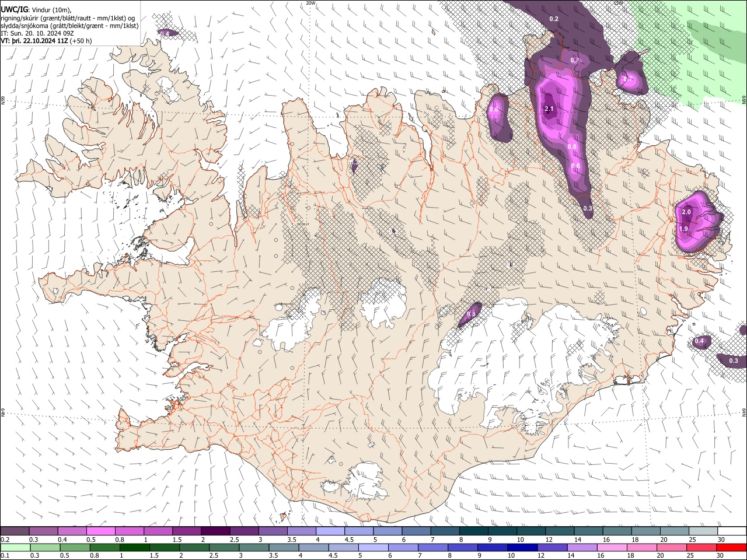747x560 pixels.
Task: Click the dark grey-purple first swatch of upper legend
Action: [15, 531]
